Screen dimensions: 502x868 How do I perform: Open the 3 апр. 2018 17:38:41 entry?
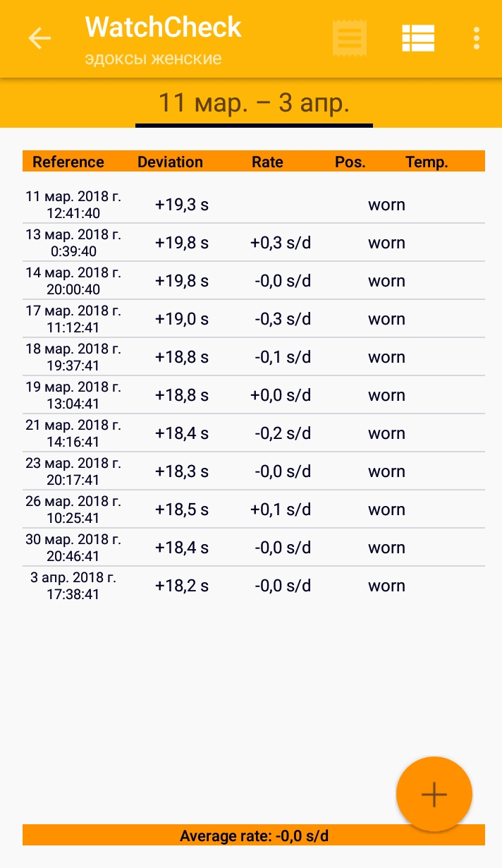coord(254,586)
